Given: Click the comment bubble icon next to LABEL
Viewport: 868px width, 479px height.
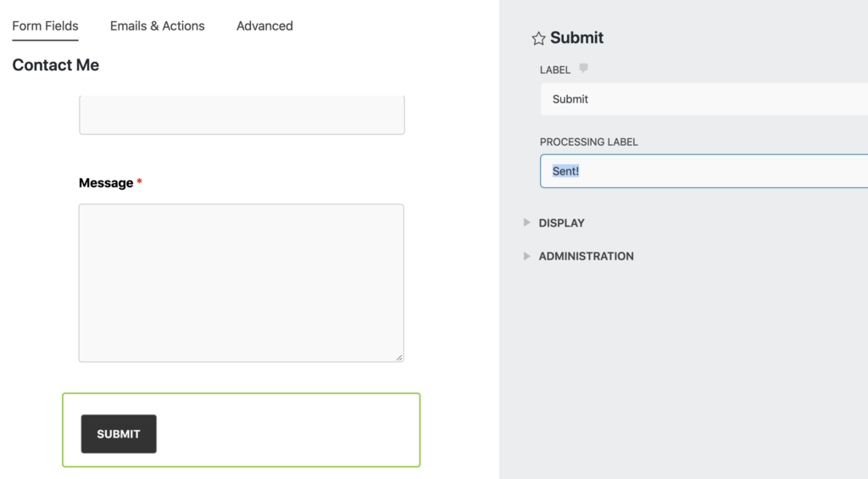Looking at the screenshot, I should (x=583, y=69).
